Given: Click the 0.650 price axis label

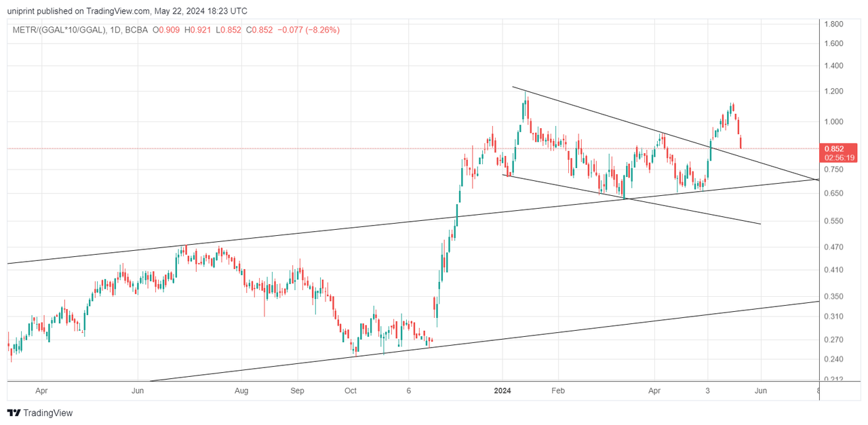Looking at the screenshot, I should (x=834, y=193).
